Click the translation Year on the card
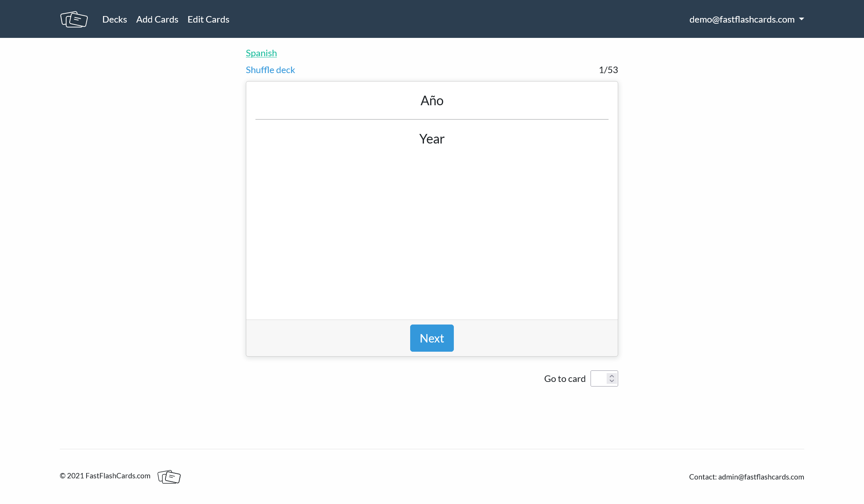 coord(432,139)
